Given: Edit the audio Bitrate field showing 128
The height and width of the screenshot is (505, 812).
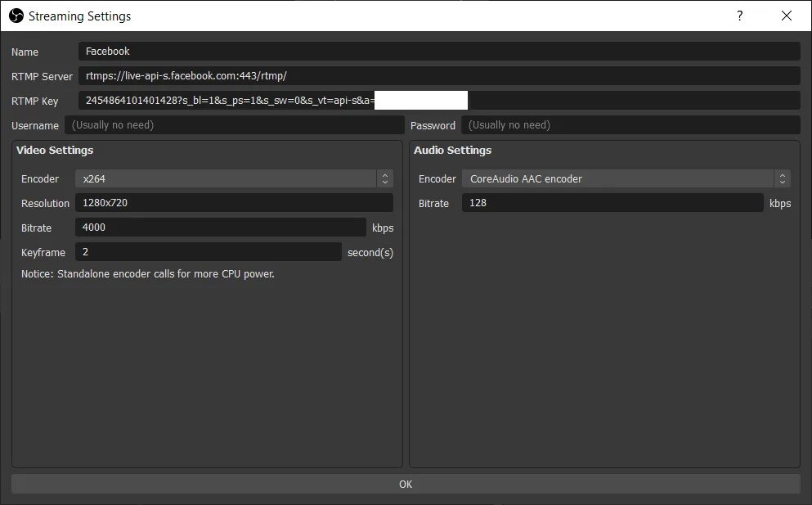Looking at the screenshot, I should click(612, 203).
